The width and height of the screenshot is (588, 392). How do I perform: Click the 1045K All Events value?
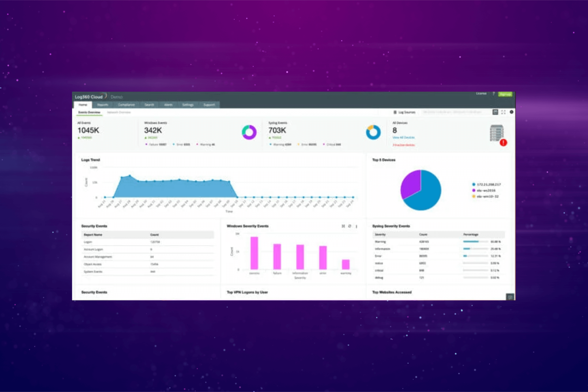pyautogui.click(x=88, y=130)
